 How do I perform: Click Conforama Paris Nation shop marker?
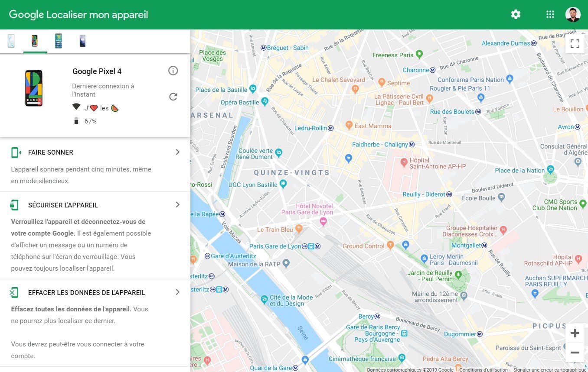coord(510,79)
